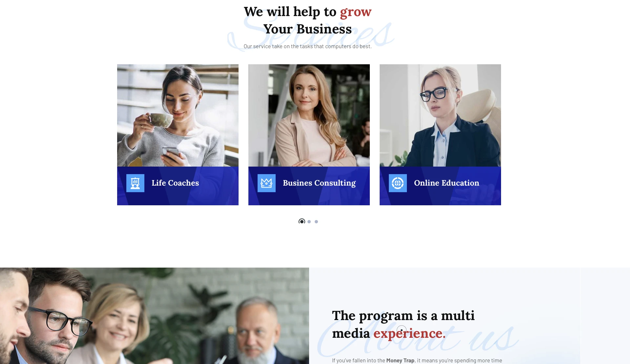Select the first active carousel dot
Viewport: 630px width, 364px height.
pos(302,222)
